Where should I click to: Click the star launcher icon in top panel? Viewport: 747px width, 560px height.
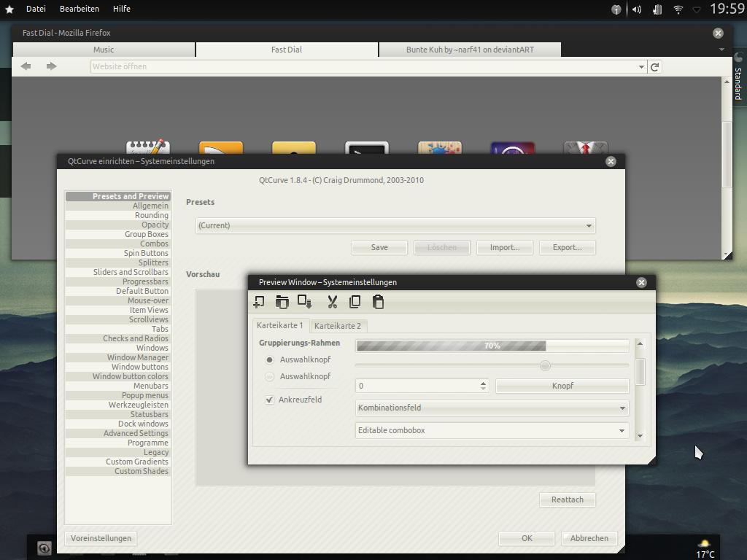pyautogui.click(x=9, y=9)
